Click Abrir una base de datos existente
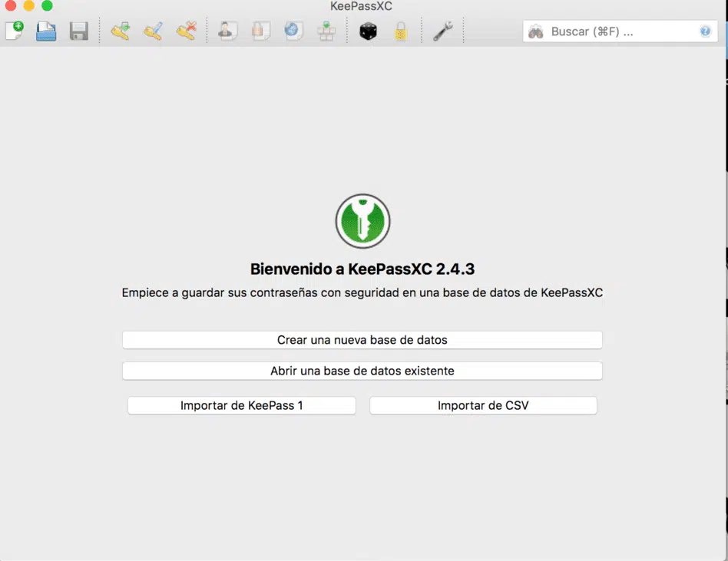 pyautogui.click(x=362, y=371)
